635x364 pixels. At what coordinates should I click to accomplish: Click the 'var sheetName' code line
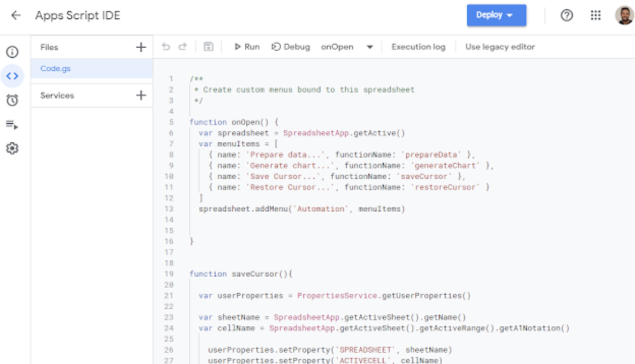tap(332, 317)
